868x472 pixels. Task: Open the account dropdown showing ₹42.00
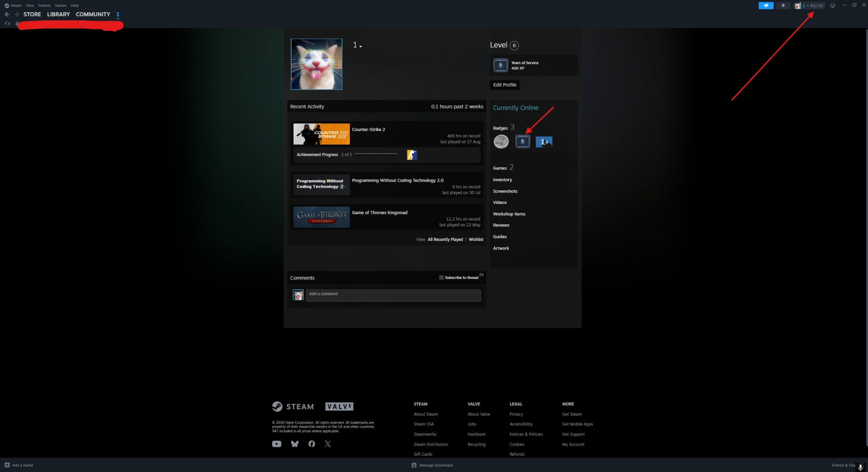[x=813, y=6]
